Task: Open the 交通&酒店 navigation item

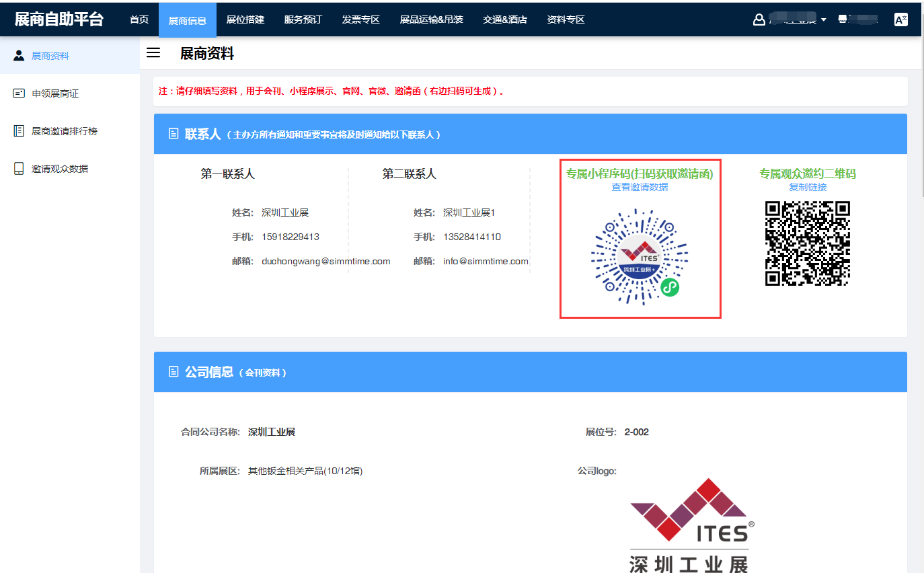Action: click(504, 20)
